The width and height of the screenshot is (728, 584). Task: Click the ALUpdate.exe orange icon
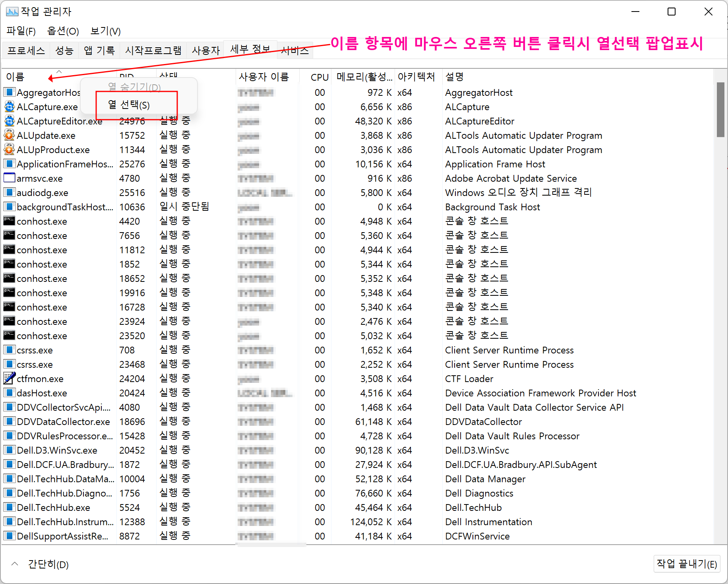[x=9, y=136]
